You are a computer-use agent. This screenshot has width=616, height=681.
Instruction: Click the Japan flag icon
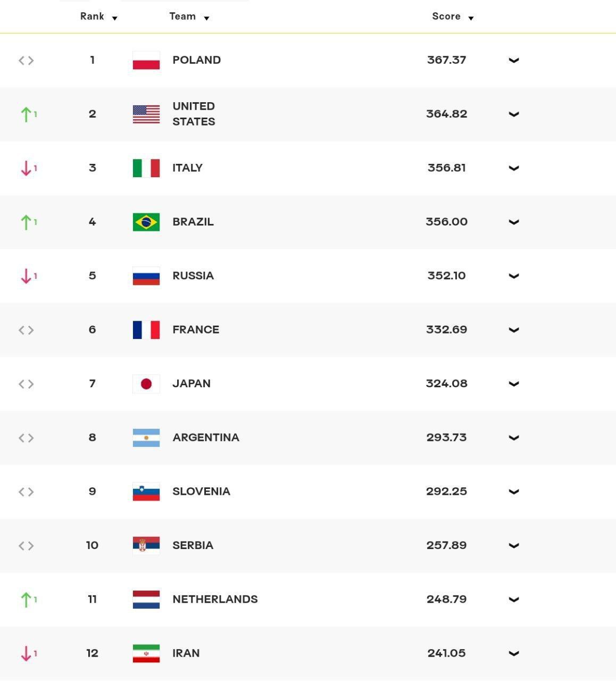pos(146,384)
